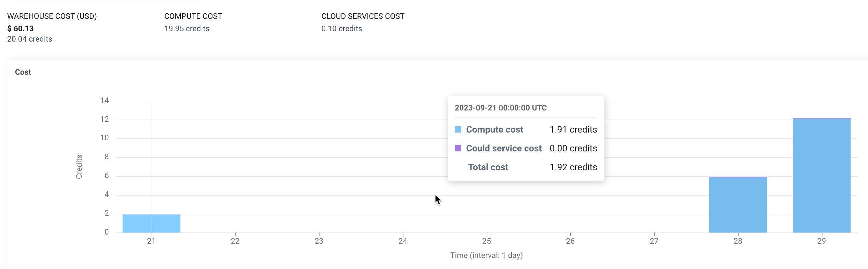This screenshot has height=269, width=868.
Task: Click the WAREHOUSE COST (USD) heading
Action: click(x=52, y=16)
